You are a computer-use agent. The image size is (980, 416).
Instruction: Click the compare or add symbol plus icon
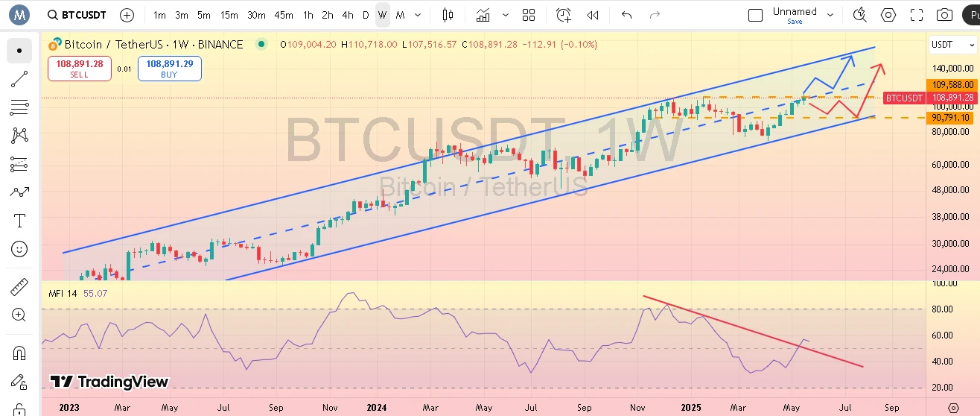point(127,15)
